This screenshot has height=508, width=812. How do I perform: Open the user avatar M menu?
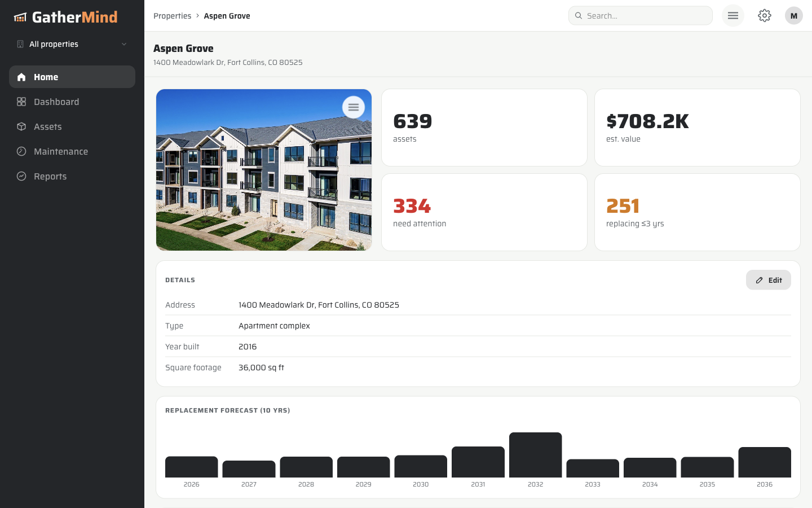794,16
